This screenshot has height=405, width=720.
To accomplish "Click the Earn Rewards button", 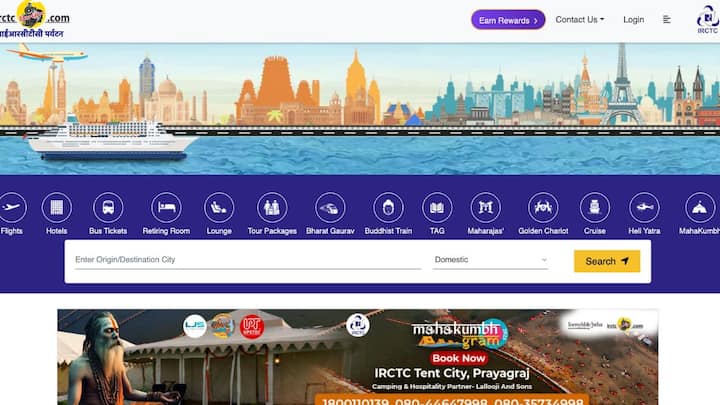I will [508, 20].
